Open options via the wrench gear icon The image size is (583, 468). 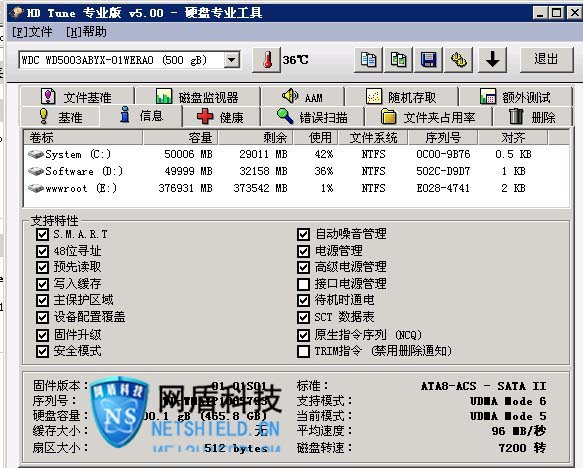pyautogui.click(x=459, y=60)
